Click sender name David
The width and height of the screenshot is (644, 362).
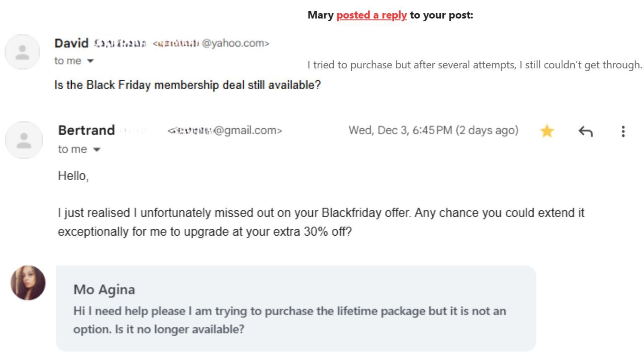tap(71, 43)
